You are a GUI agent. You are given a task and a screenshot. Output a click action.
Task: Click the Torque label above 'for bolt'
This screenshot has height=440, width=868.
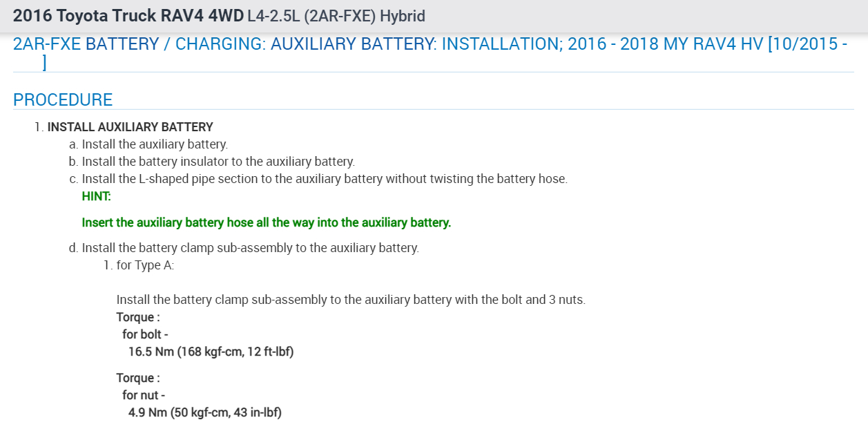138,317
